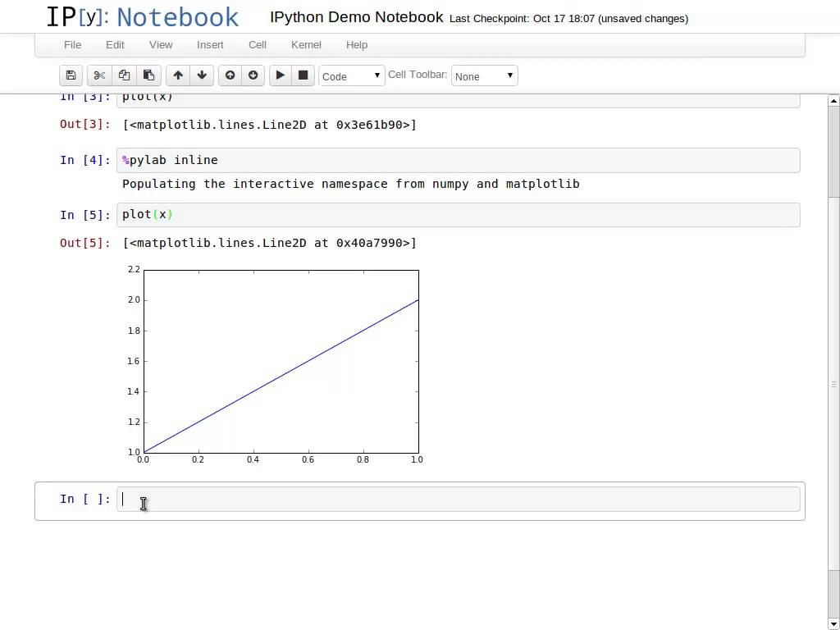840x630 pixels.
Task: Click into the empty input cell
Action: (458, 500)
